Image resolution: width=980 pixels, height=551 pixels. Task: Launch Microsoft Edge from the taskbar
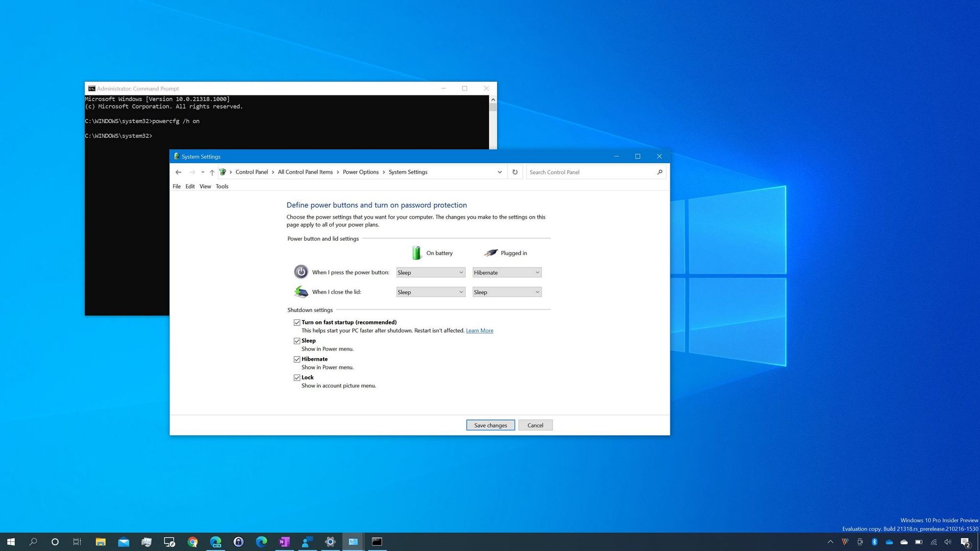[x=261, y=542]
